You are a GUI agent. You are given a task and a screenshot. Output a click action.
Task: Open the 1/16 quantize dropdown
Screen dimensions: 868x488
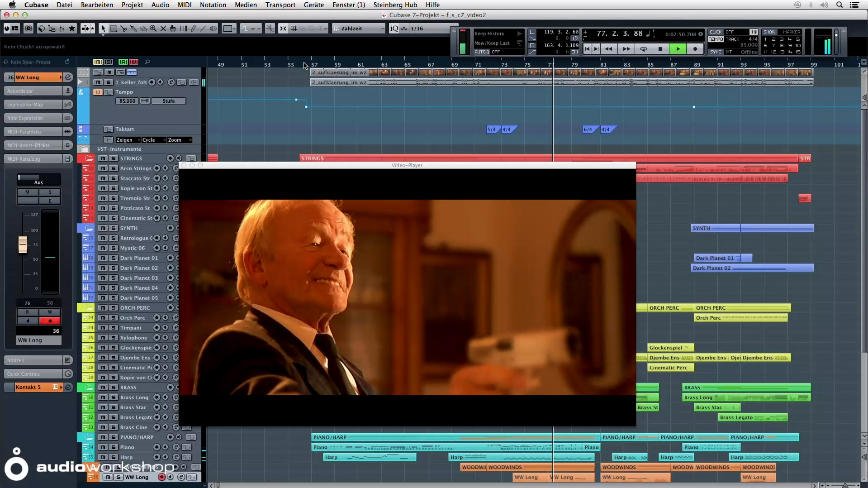pyautogui.click(x=430, y=29)
